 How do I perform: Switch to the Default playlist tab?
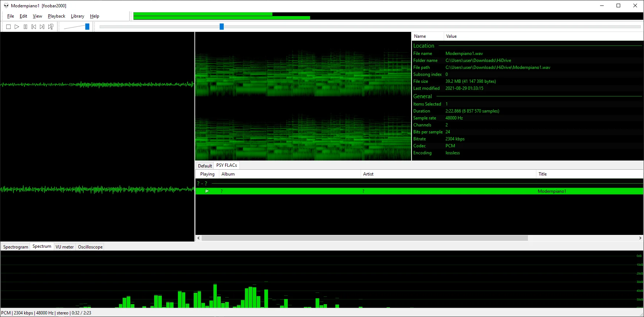tap(205, 166)
